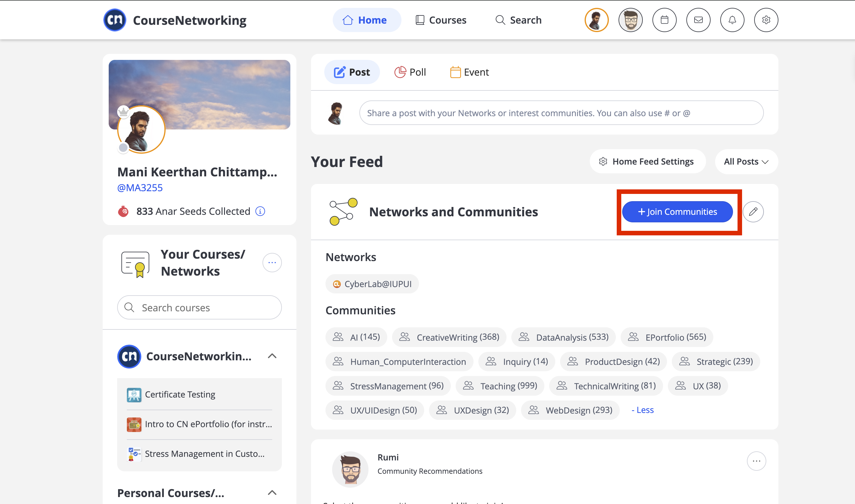Viewport: 855px width, 504px height.
Task: Switch to the Event tab
Action: pyautogui.click(x=469, y=72)
